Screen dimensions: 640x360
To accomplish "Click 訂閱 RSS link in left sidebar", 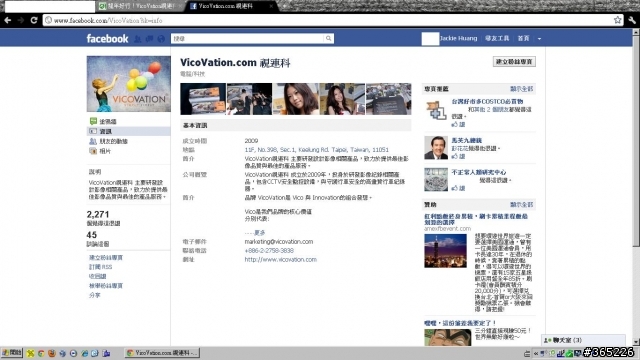I will click(x=100, y=267).
